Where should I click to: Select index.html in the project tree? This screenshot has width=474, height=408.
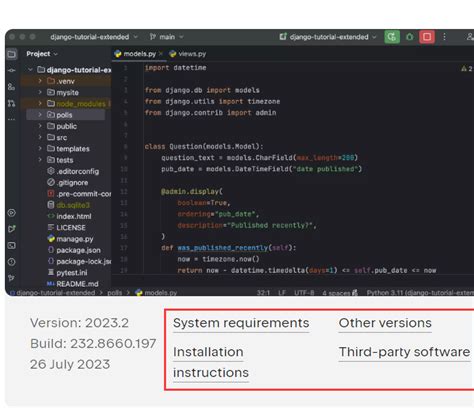click(x=69, y=216)
